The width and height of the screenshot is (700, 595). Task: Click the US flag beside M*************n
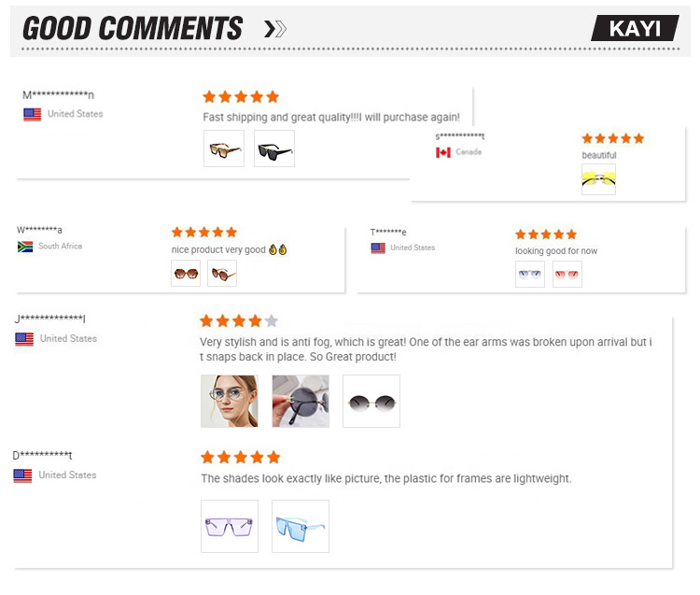(x=32, y=114)
